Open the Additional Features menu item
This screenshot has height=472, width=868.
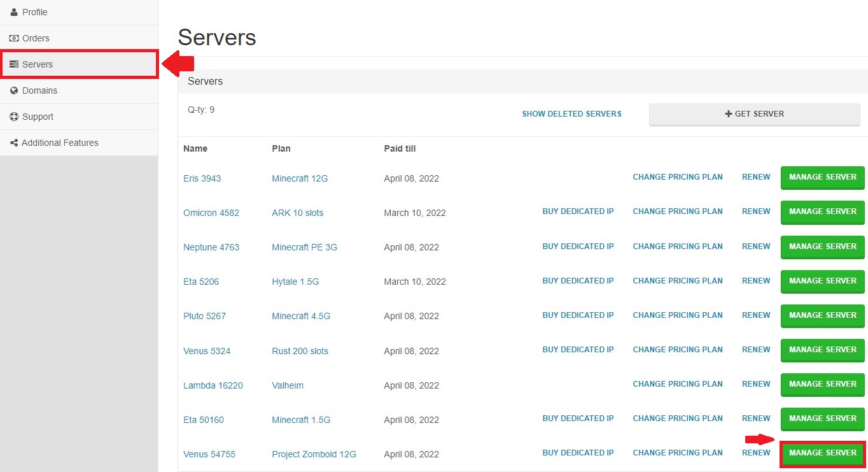click(x=61, y=142)
